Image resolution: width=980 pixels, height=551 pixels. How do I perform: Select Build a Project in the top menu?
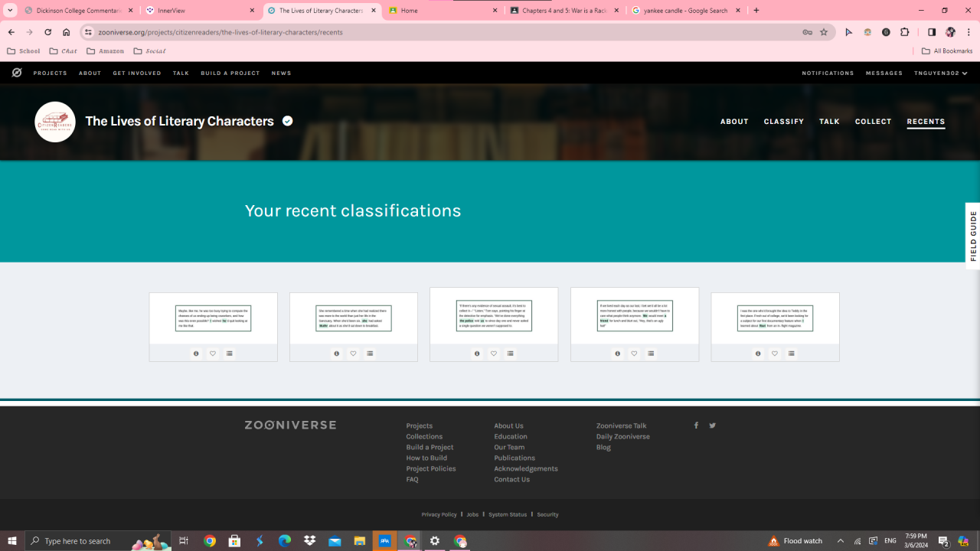(230, 73)
